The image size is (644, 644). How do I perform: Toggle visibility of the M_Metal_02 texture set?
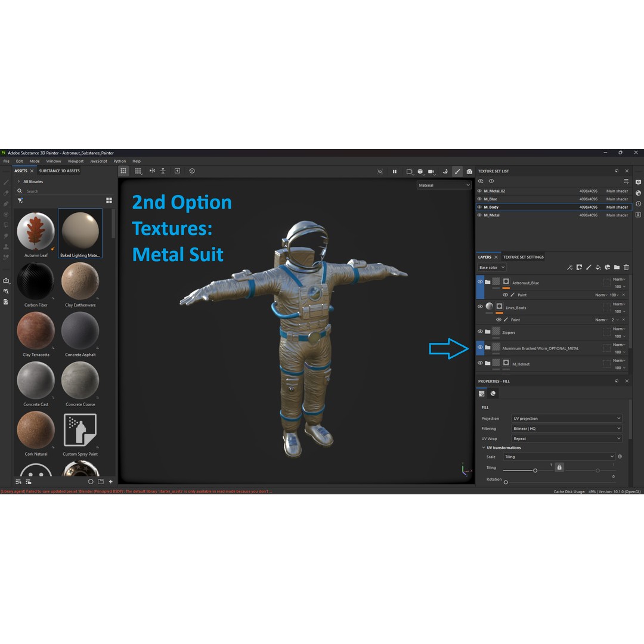coord(481,191)
